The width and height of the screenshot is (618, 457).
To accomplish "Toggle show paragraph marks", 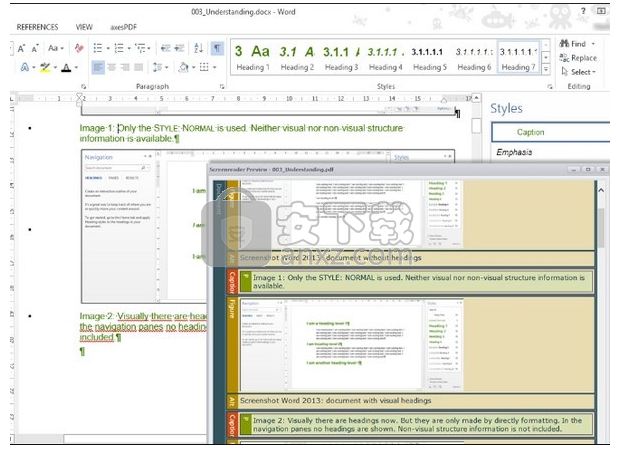I will click(x=217, y=48).
